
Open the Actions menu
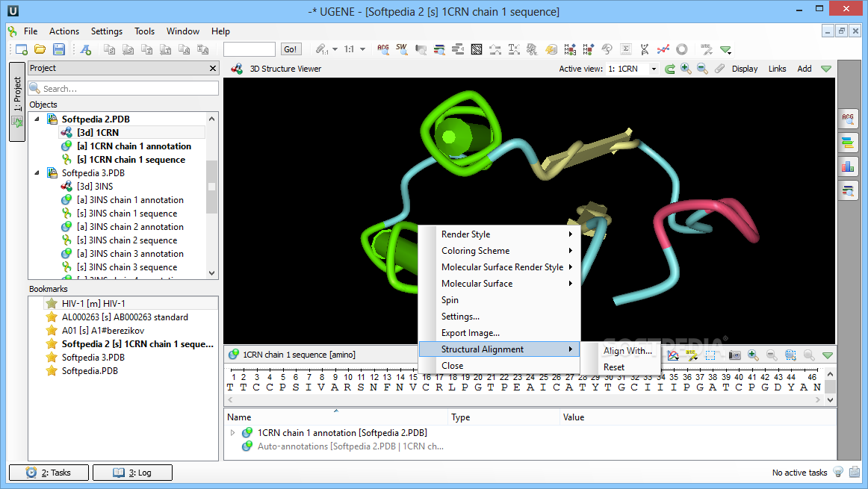point(64,31)
